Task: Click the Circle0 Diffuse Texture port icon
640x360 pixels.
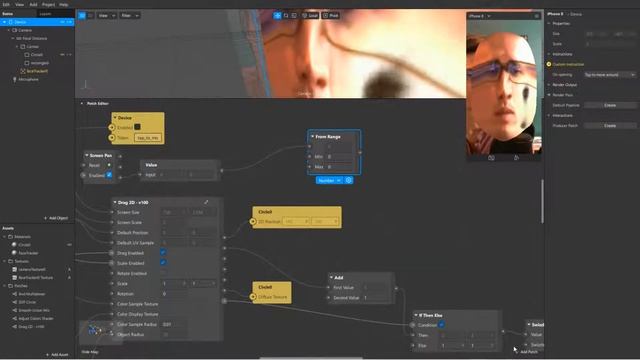Action: (253, 297)
